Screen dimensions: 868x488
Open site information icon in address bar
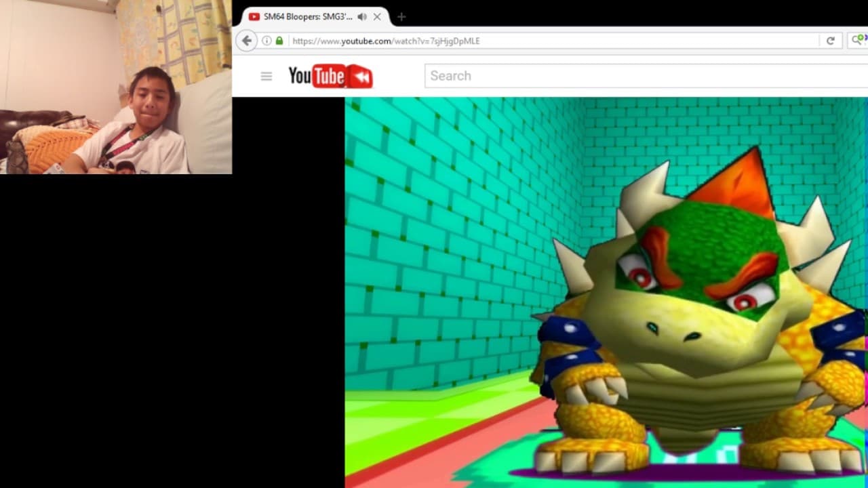click(267, 41)
